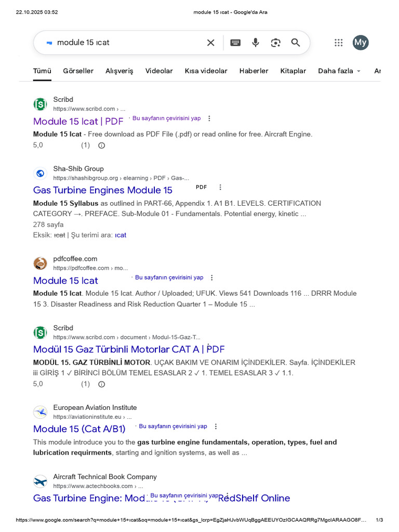399x532 pixels.
Task: Open the account avatar 'My'
Action: 361,43
